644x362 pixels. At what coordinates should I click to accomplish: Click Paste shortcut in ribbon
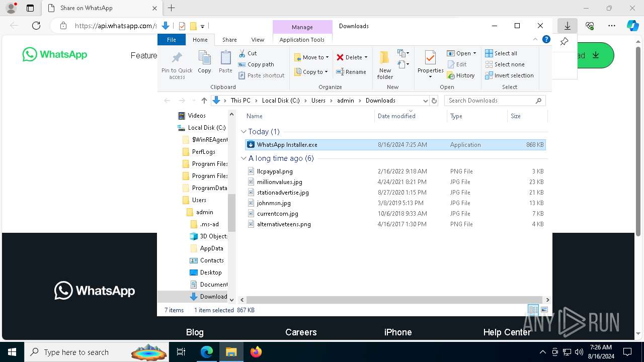(261, 75)
